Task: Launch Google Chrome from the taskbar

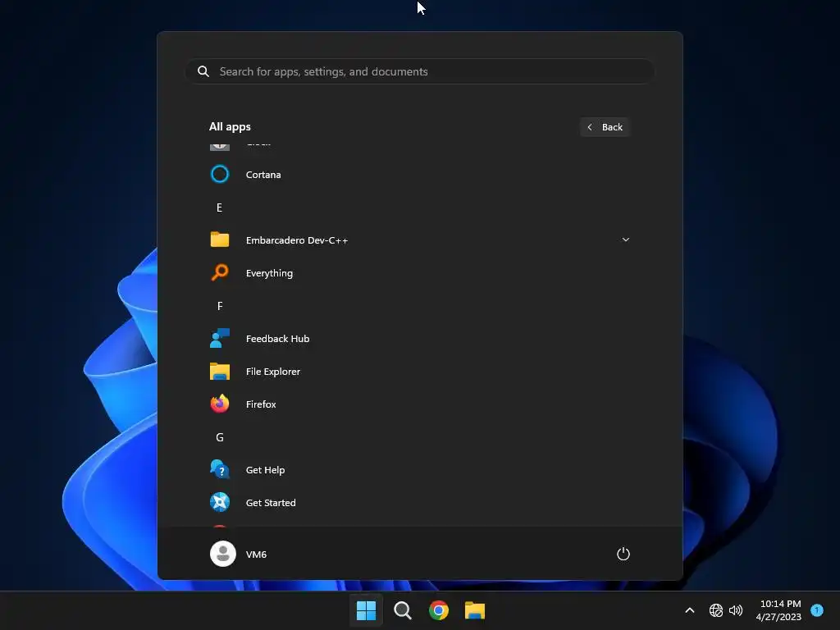Action: tap(439, 610)
